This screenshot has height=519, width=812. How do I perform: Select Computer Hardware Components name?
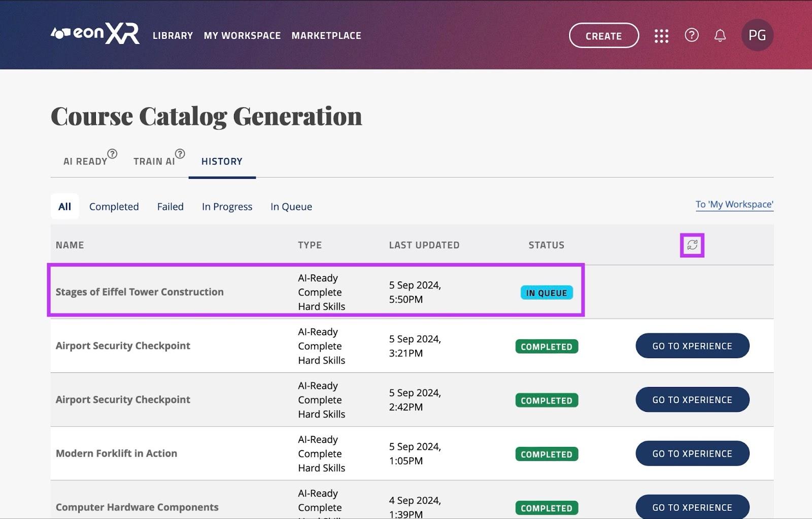coord(137,507)
